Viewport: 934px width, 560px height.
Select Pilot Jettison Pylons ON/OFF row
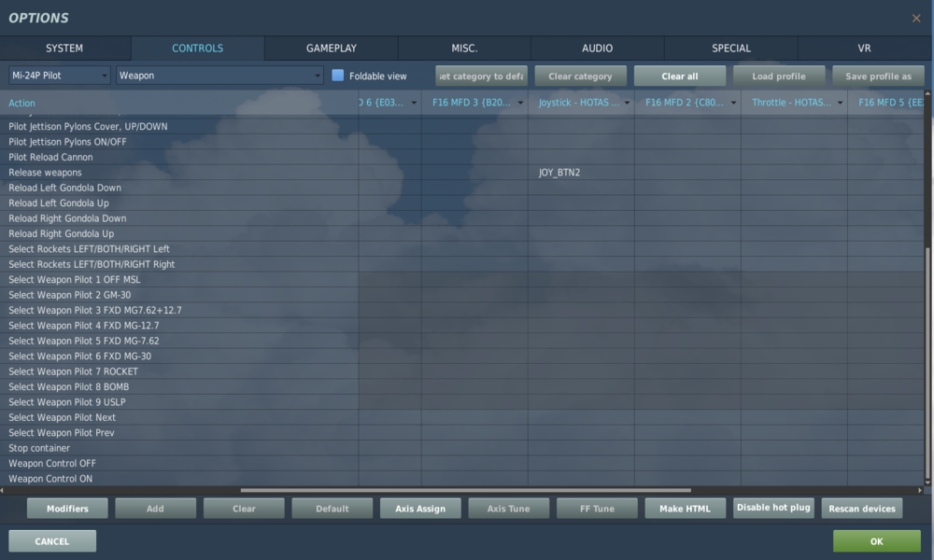click(178, 142)
